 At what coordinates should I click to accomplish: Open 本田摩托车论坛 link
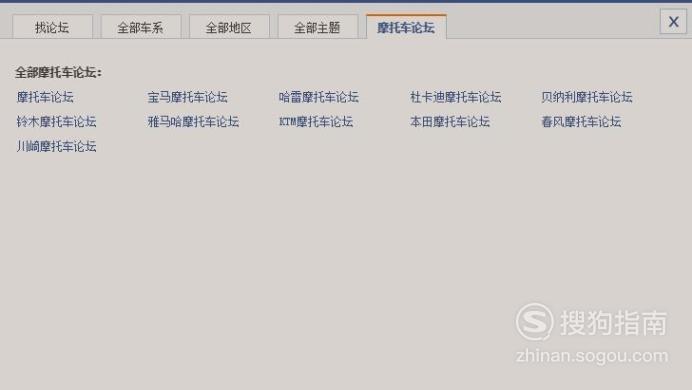point(450,122)
